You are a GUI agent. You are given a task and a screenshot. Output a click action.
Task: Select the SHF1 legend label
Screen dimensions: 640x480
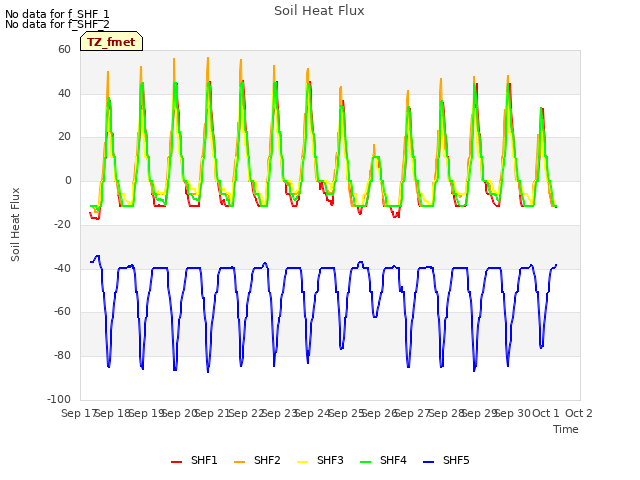click(204, 460)
